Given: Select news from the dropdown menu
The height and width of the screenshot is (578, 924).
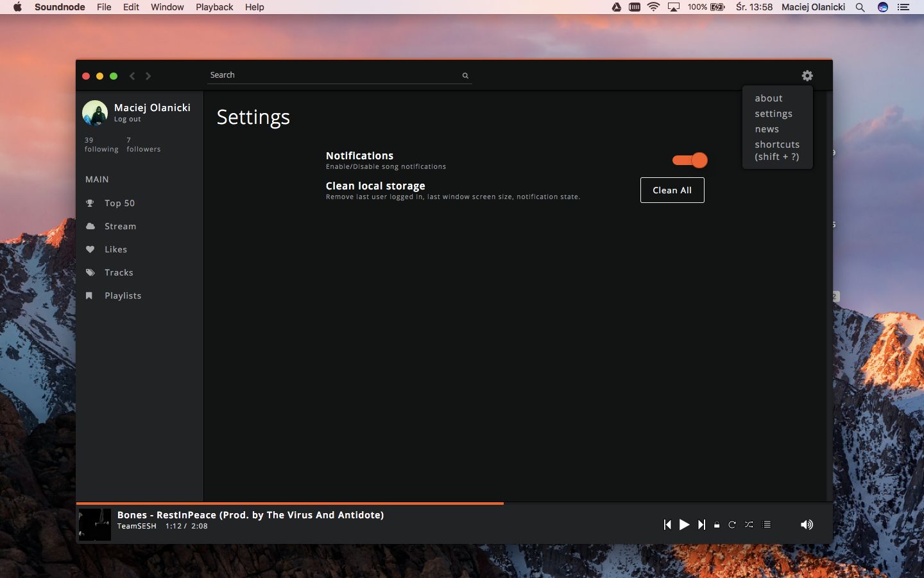Looking at the screenshot, I should click(767, 129).
